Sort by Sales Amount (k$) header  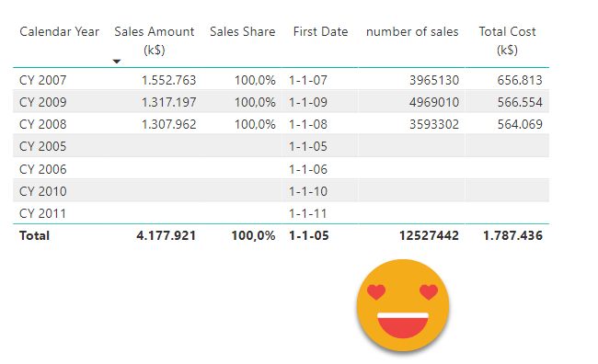click(x=154, y=40)
